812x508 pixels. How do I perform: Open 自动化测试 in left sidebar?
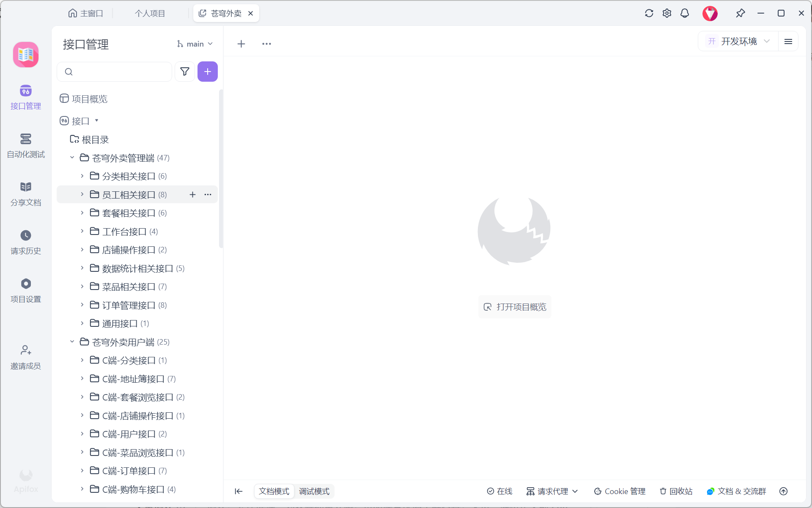click(x=26, y=145)
